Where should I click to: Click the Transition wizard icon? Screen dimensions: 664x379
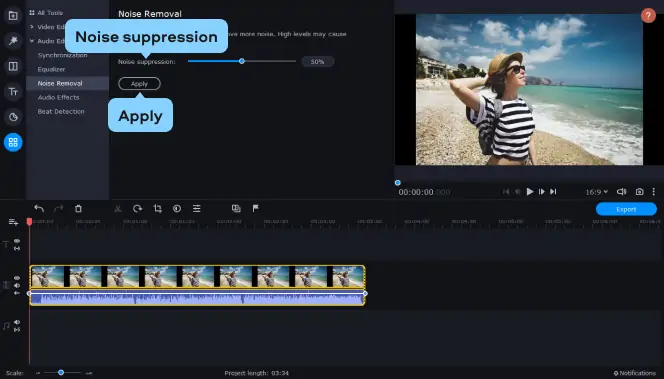tap(236, 208)
